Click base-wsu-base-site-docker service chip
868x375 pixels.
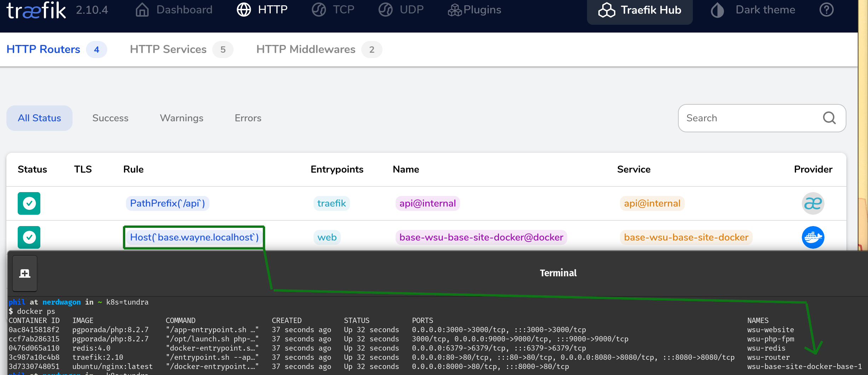[686, 237]
